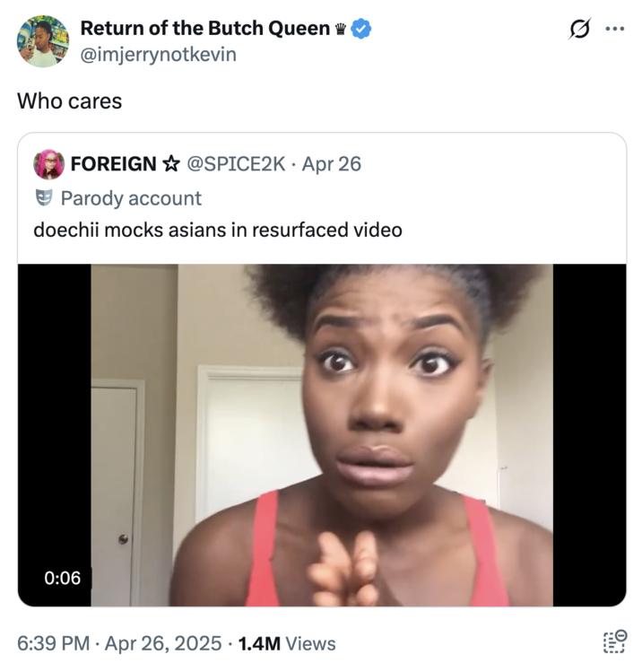Click the FOREIGN display name
The image size is (642, 672).
tap(113, 164)
